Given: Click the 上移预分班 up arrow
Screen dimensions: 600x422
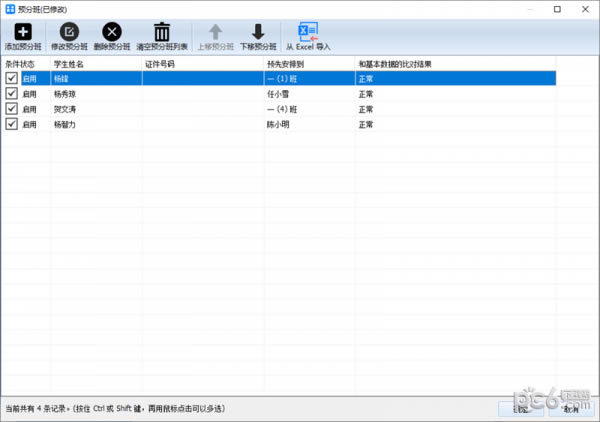Looking at the screenshot, I should point(215,31).
